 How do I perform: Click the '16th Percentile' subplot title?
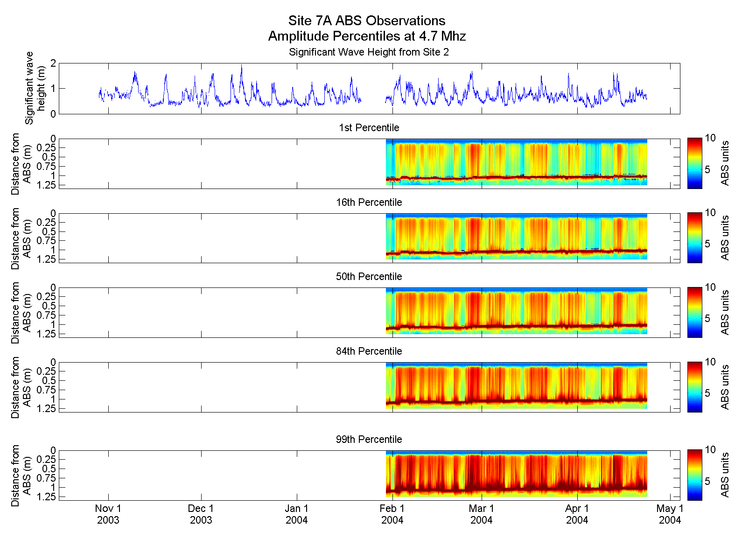369,203
